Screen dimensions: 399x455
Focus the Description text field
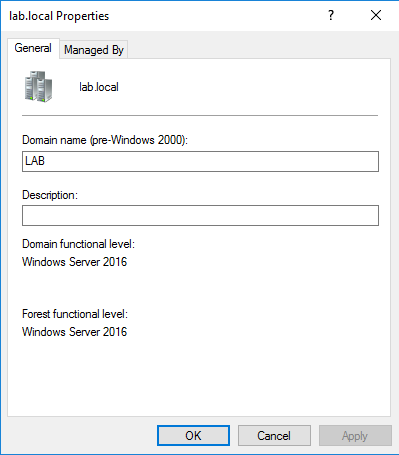pos(200,215)
